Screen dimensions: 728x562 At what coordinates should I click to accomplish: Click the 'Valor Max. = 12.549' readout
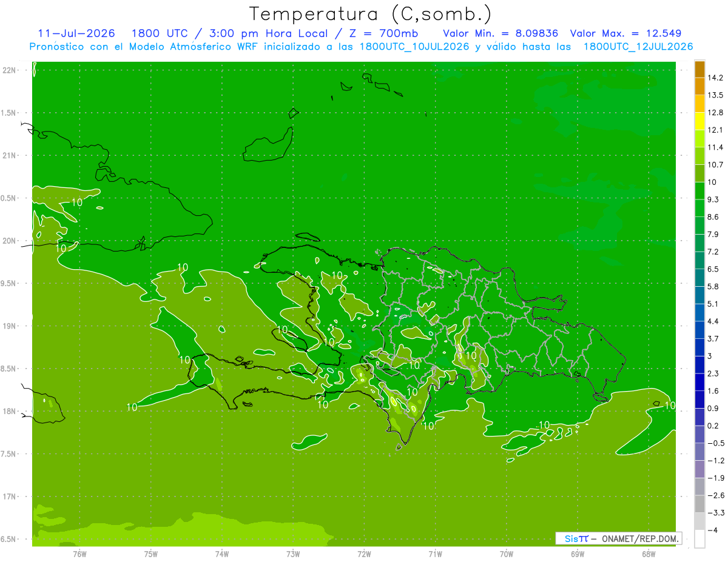point(625,33)
